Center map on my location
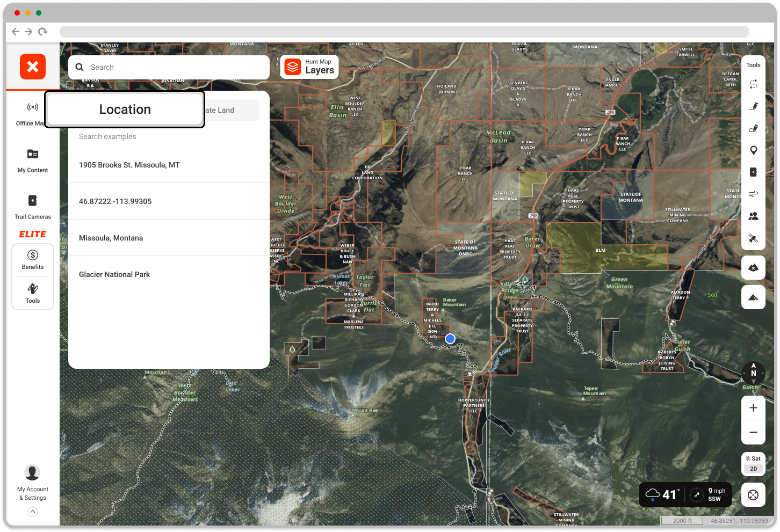The width and height of the screenshot is (780, 532). tap(753, 495)
